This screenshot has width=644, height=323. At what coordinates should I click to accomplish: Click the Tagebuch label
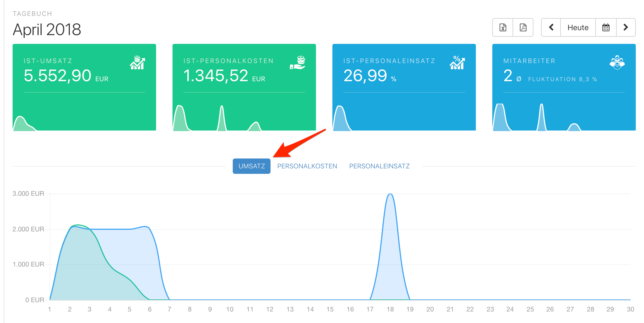pyautogui.click(x=32, y=14)
